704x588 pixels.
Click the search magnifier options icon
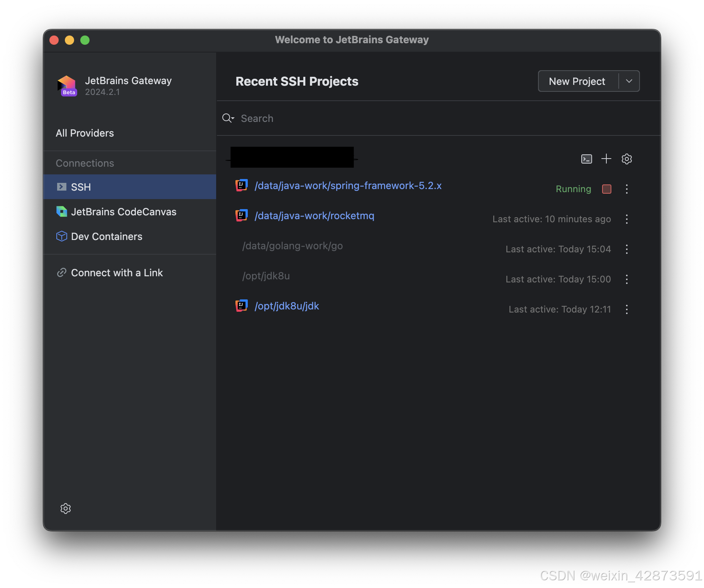coord(228,118)
